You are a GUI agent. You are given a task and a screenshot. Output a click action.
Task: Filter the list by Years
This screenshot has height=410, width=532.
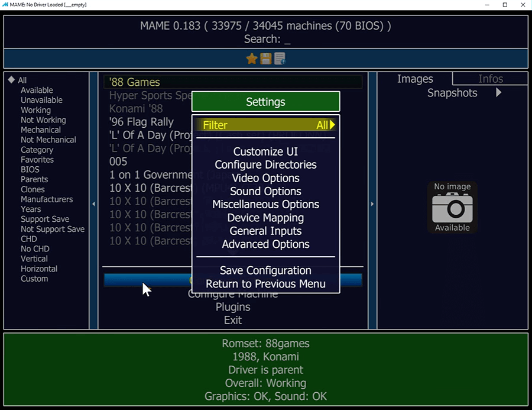pyautogui.click(x=31, y=209)
